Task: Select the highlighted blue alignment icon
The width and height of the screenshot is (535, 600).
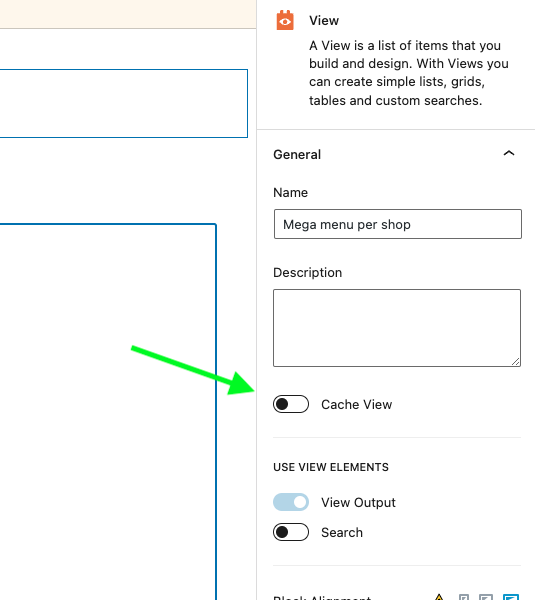Action: pos(511,597)
